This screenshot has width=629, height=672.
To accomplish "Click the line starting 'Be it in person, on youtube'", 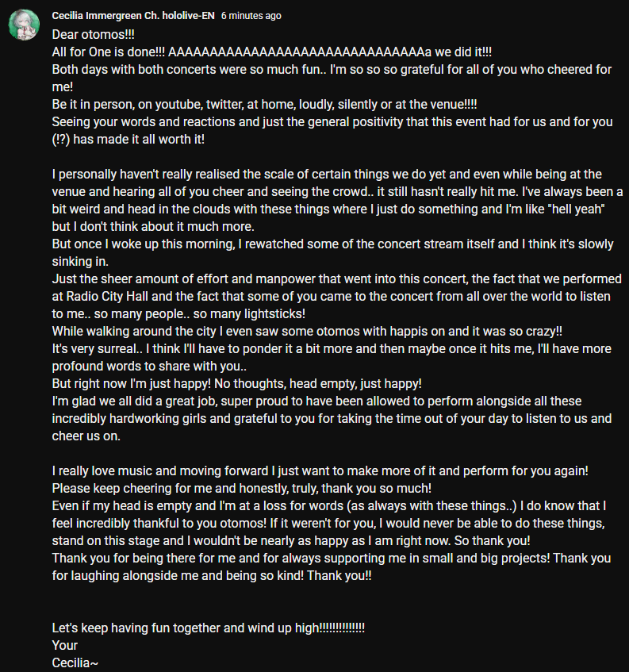I will coord(264,105).
